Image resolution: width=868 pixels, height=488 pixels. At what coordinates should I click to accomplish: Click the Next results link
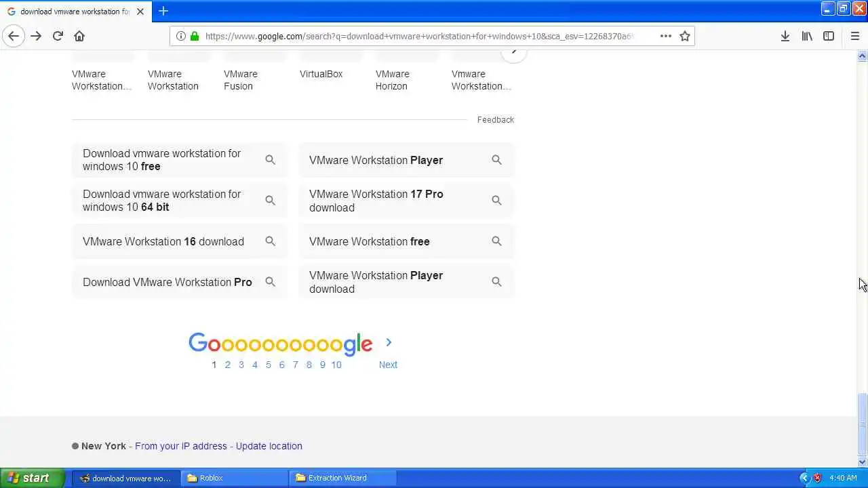pos(388,365)
